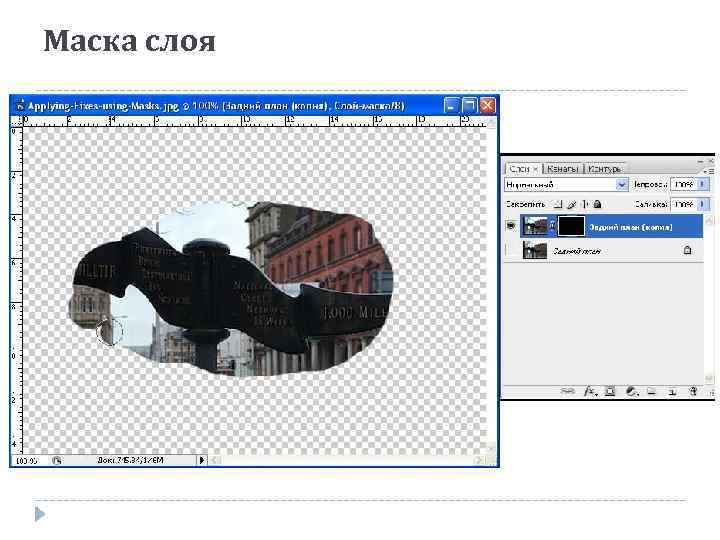Click the link layers icon in Layers panel
This screenshot has height=540, width=720.
click(x=568, y=391)
